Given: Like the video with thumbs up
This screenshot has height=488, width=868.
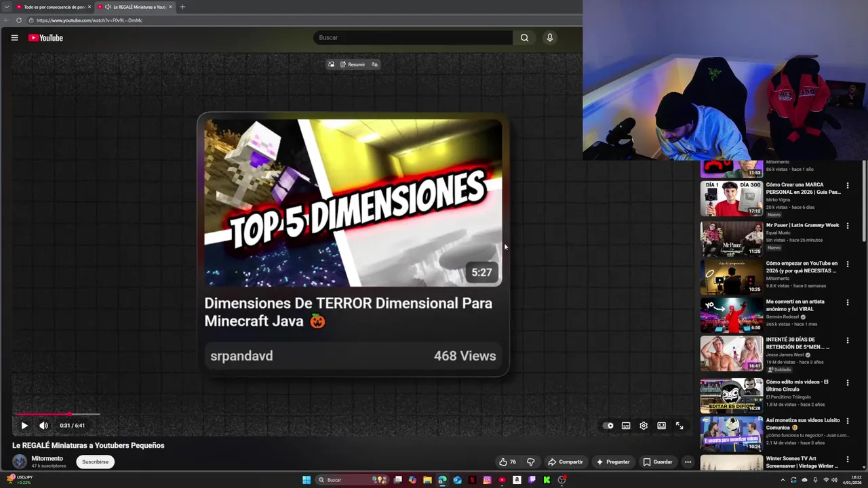Looking at the screenshot, I should point(507,462).
